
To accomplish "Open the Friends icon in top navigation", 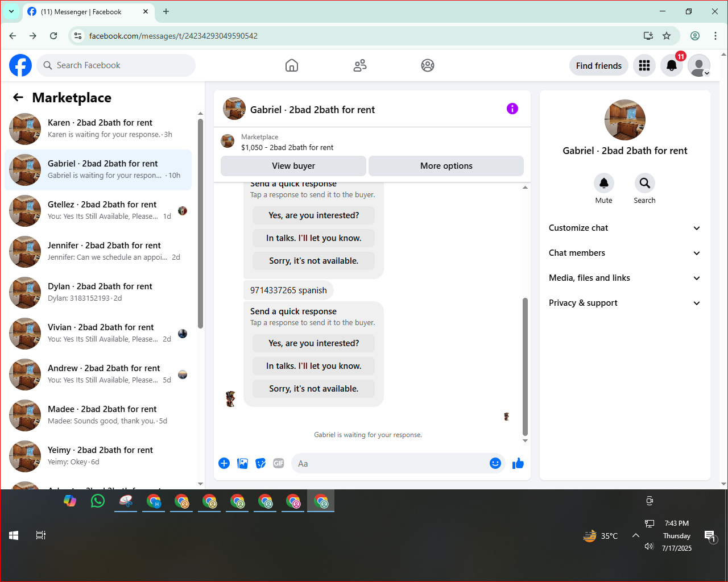I will [360, 65].
